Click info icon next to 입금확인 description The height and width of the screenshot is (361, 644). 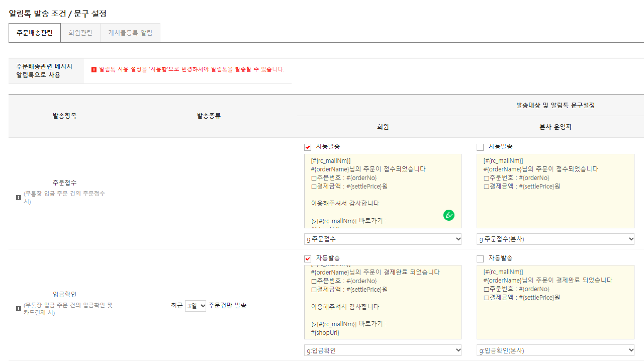tap(18, 309)
